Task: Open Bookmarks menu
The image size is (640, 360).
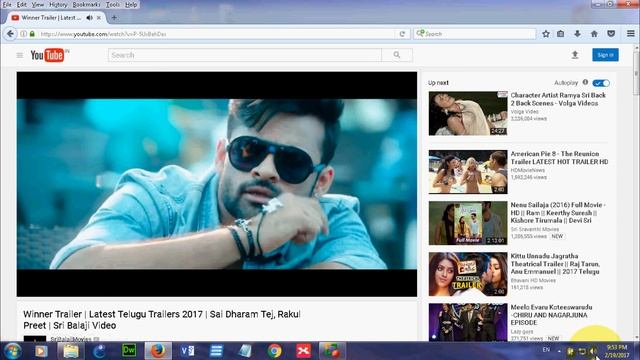Action: pyautogui.click(x=86, y=4)
